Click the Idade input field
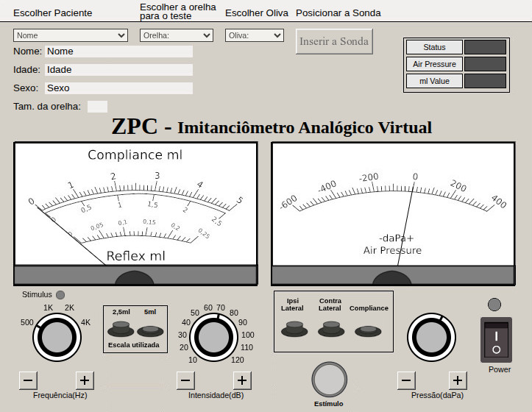532x412 pixels. [x=118, y=70]
